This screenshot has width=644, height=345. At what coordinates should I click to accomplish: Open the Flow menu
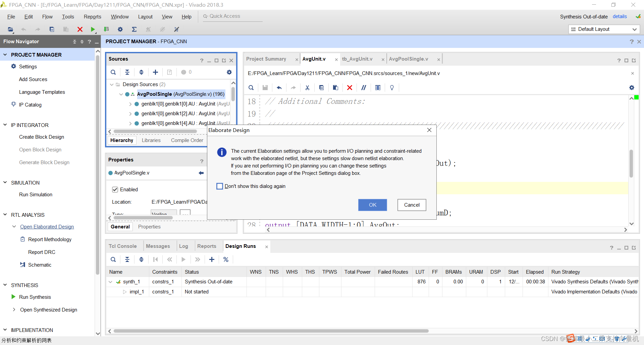(47, 17)
